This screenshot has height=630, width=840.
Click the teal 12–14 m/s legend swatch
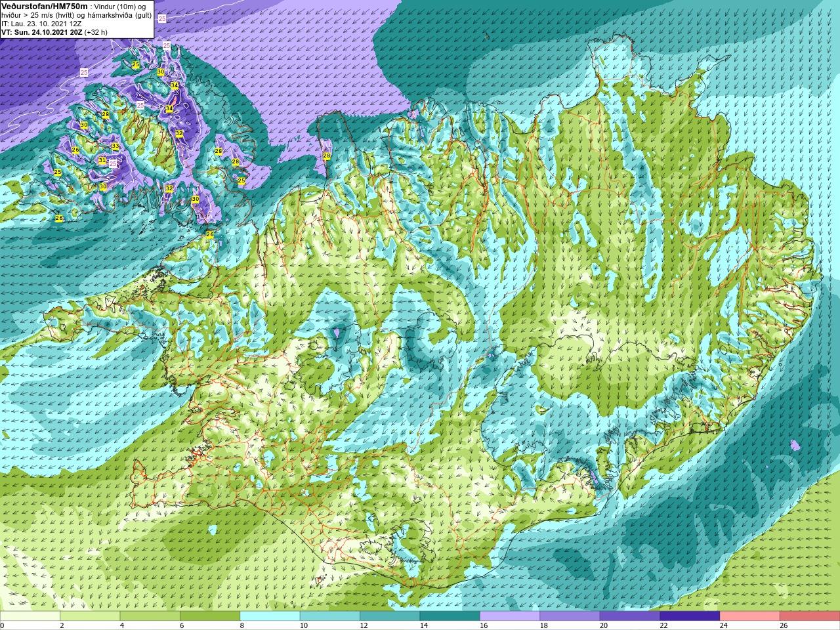[390, 617]
